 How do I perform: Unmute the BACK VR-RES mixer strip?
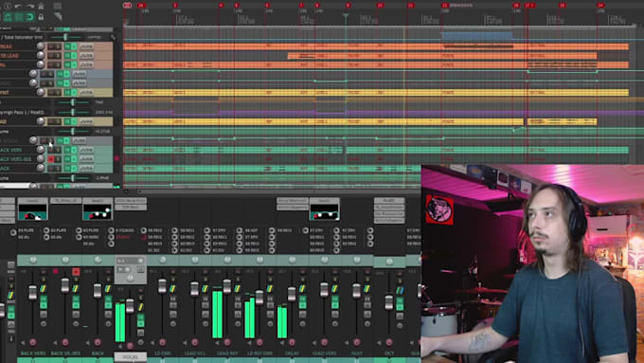coord(76,272)
